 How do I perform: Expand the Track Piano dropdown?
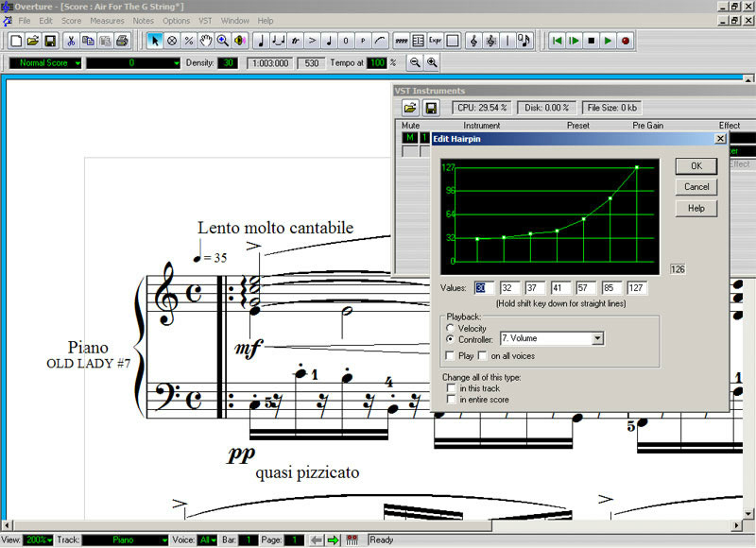pyautogui.click(x=163, y=539)
